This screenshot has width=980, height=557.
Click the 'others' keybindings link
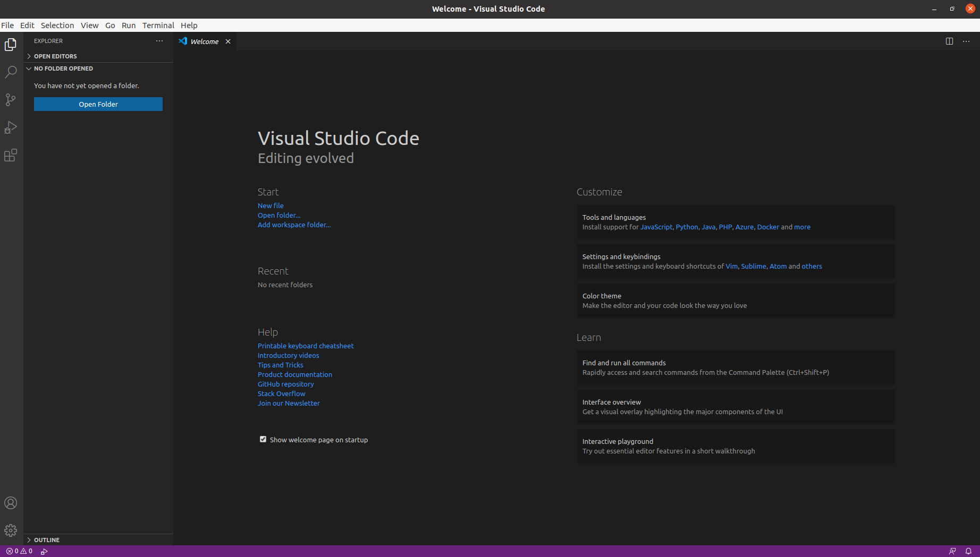[812, 266]
